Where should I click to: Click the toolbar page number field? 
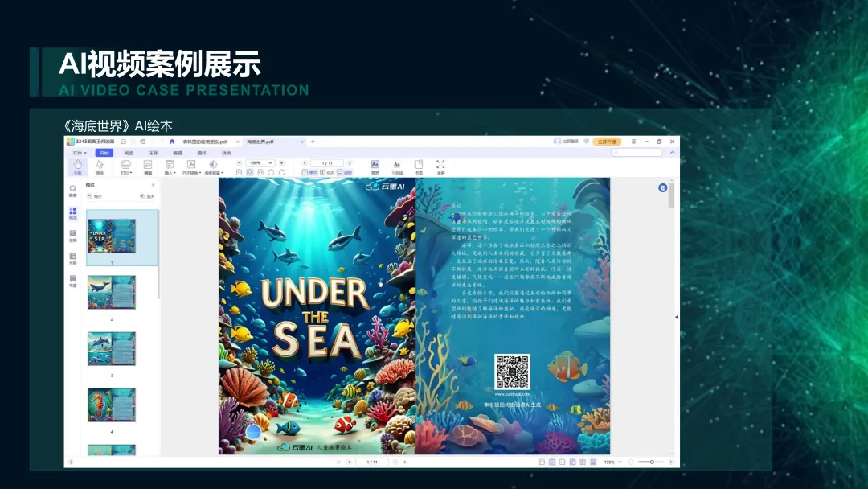click(327, 162)
